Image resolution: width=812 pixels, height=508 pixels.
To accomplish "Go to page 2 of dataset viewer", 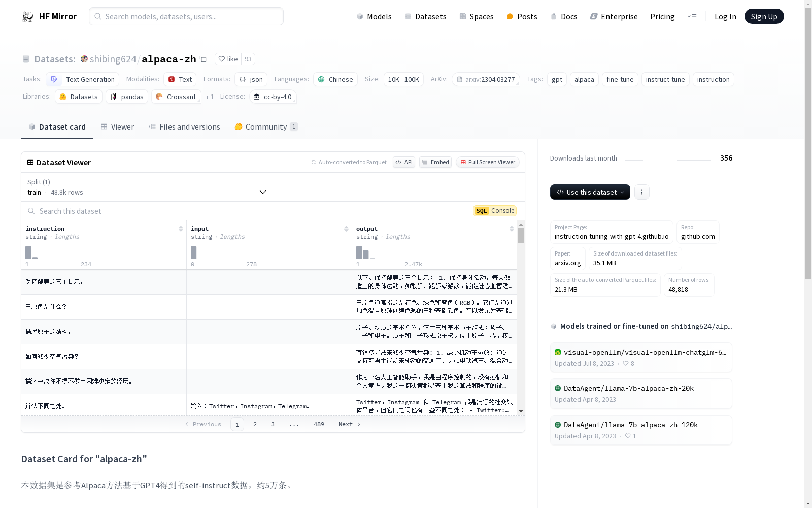I will pos(255,424).
